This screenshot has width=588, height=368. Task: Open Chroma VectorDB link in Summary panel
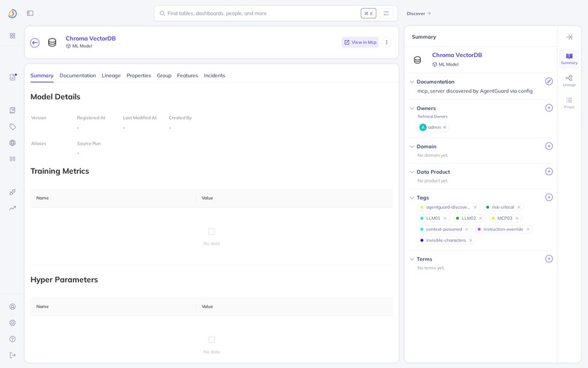click(457, 55)
